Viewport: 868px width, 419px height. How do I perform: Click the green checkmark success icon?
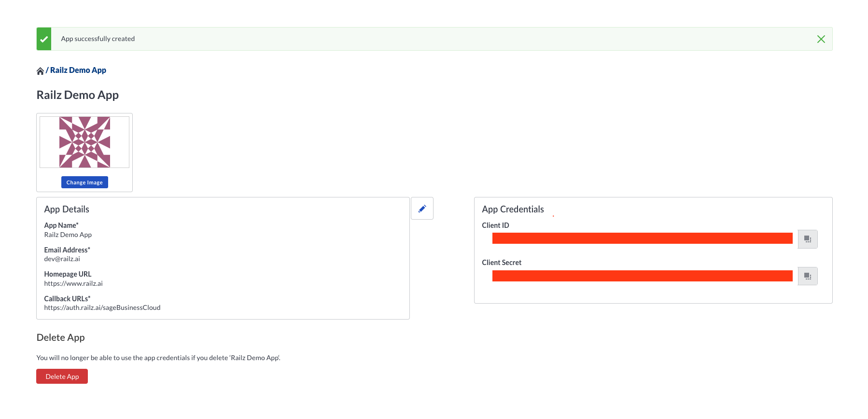click(x=44, y=39)
